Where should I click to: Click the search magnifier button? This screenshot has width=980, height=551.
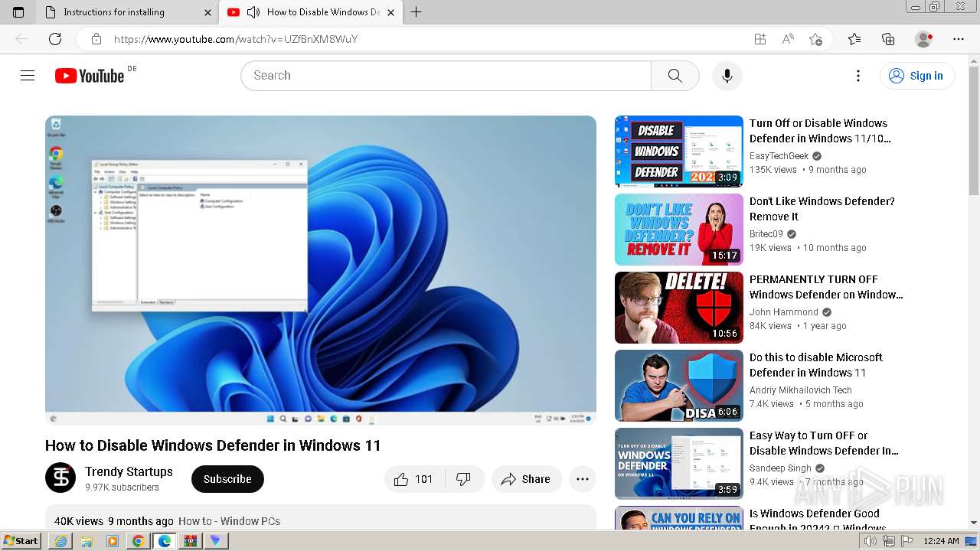coord(675,76)
